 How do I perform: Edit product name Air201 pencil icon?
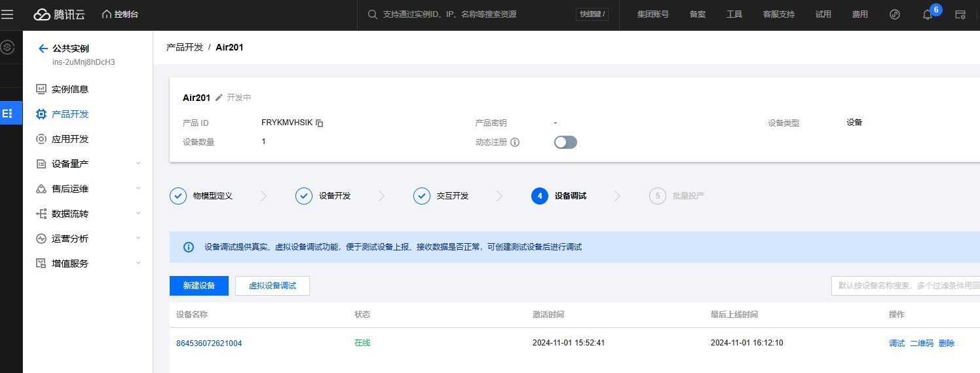click(x=219, y=97)
